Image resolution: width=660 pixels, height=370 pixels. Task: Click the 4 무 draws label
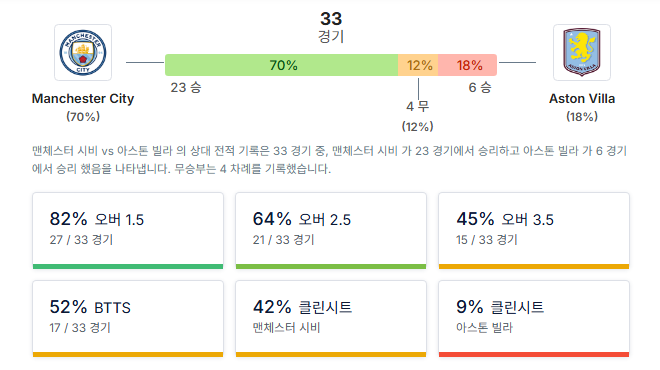coord(418,106)
